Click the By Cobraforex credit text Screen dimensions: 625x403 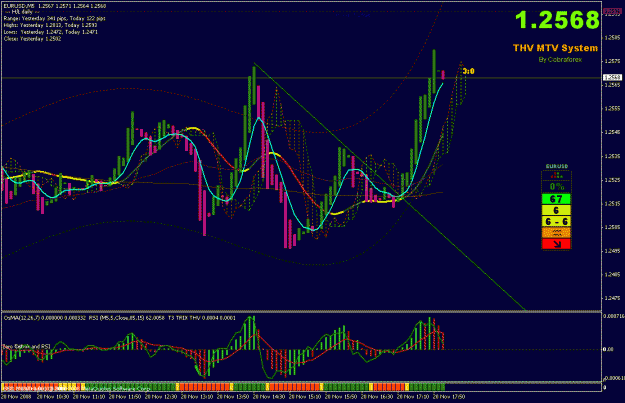[560, 60]
